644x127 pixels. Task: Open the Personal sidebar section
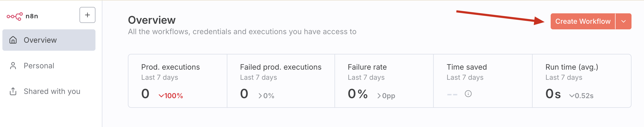point(39,66)
